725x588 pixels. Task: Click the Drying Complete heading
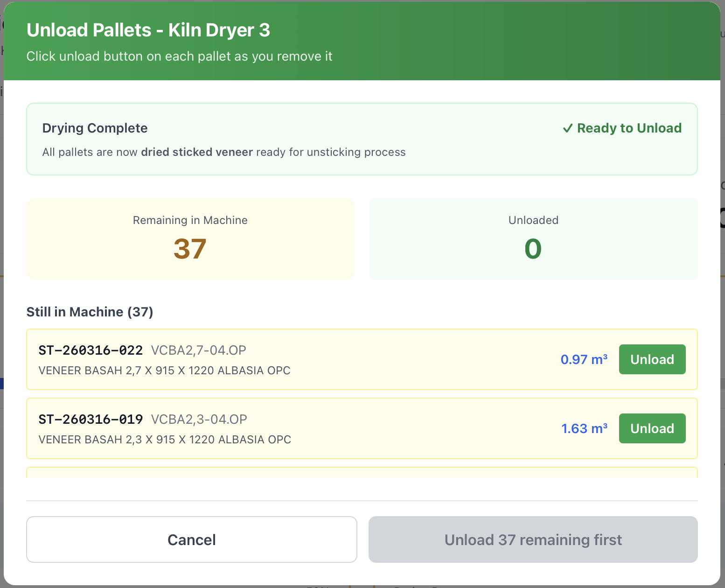pyautogui.click(x=95, y=128)
